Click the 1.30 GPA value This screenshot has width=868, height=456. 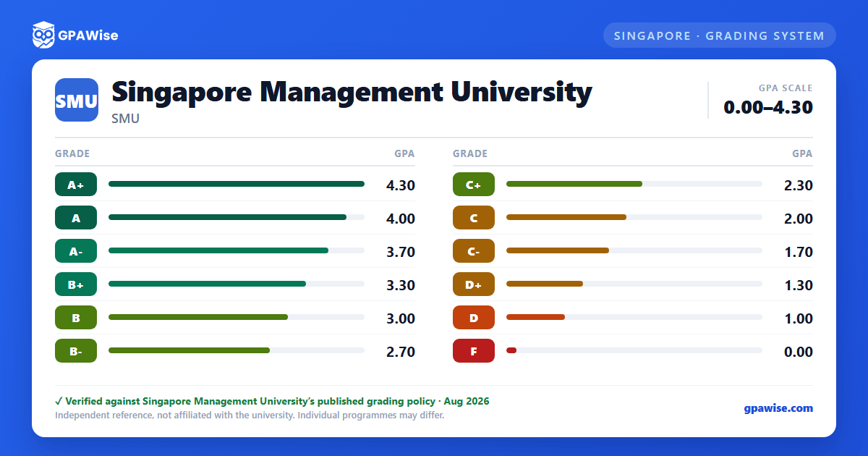click(x=799, y=285)
